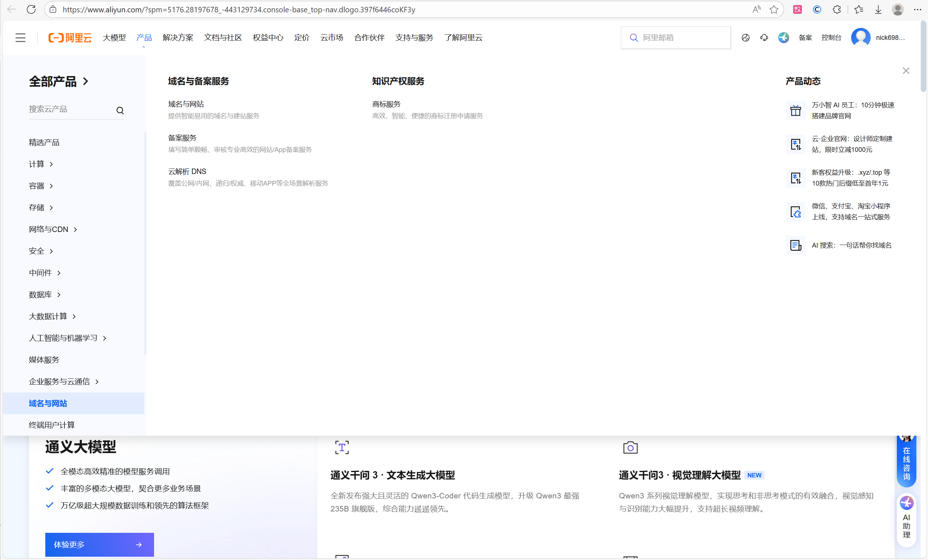Click the Aliyun logo

pos(70,38)
